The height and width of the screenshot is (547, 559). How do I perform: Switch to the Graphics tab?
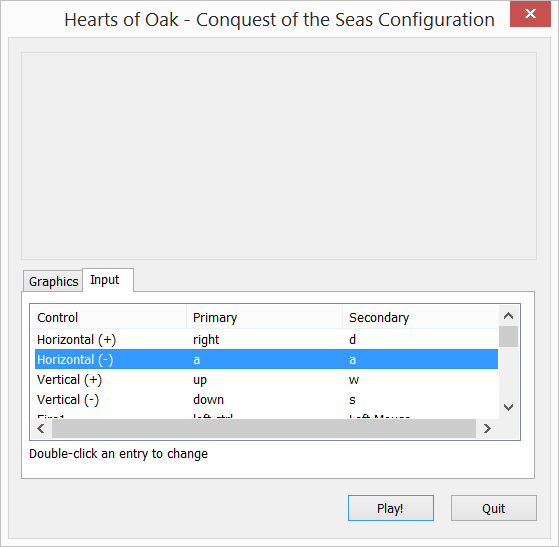[x=53, y=281]
